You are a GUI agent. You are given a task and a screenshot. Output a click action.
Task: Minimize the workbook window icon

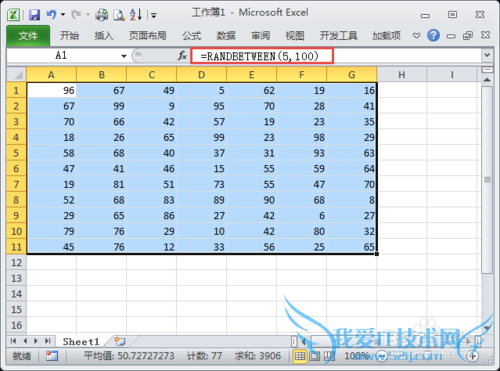pos(451,36)
